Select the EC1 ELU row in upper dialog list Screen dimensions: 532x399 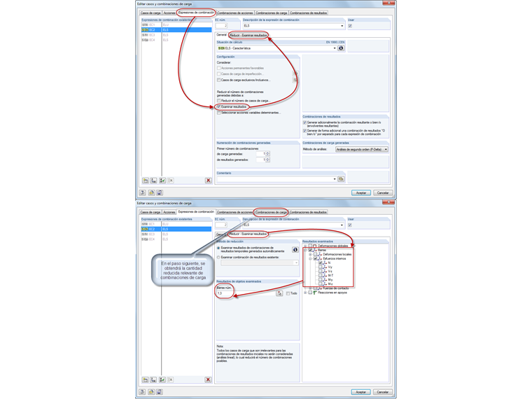tap(176, 24)
